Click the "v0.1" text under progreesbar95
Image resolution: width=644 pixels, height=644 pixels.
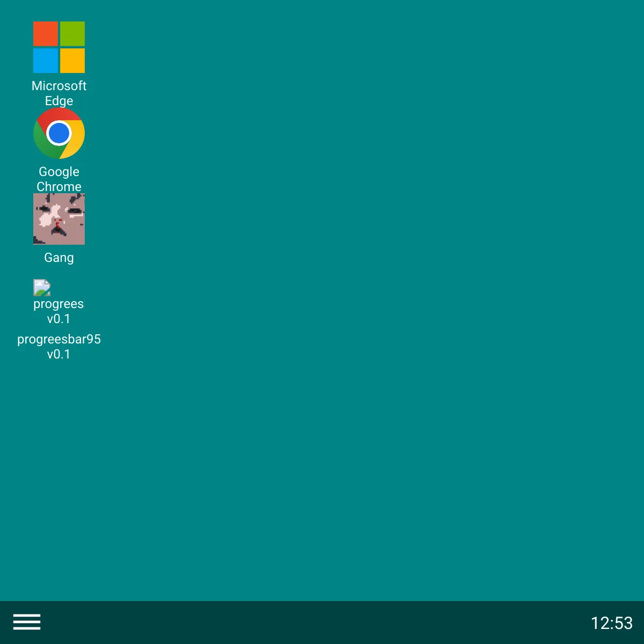(x=58, y=354)
